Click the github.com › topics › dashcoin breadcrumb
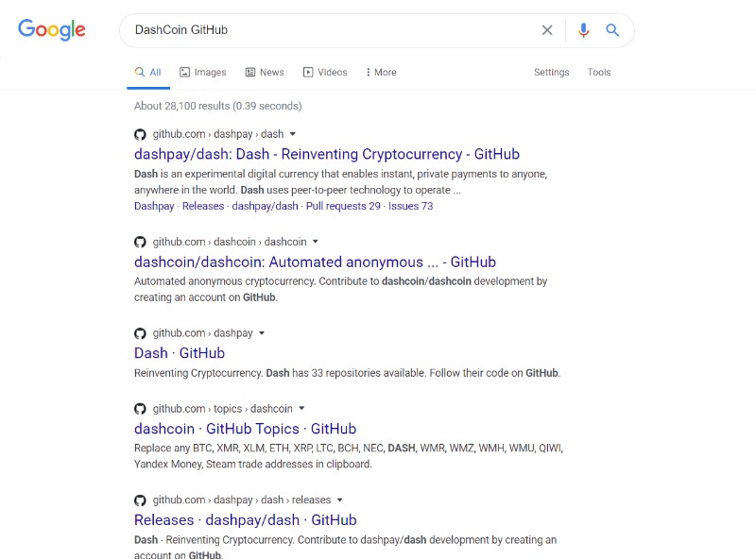This screenshot has width=756, height=559. tap(222, 409)
